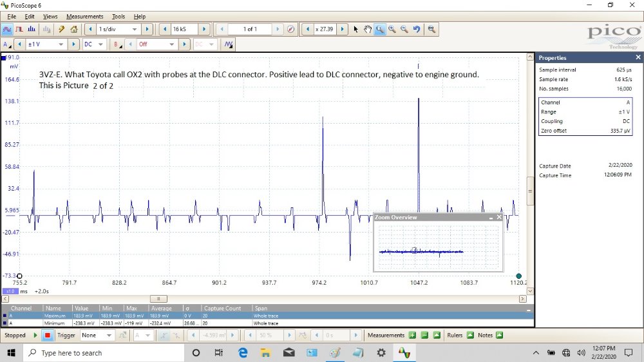Open Microsoft Edge from taskbar
Viewport: 644px width, 362px height.
click(243, 353)
